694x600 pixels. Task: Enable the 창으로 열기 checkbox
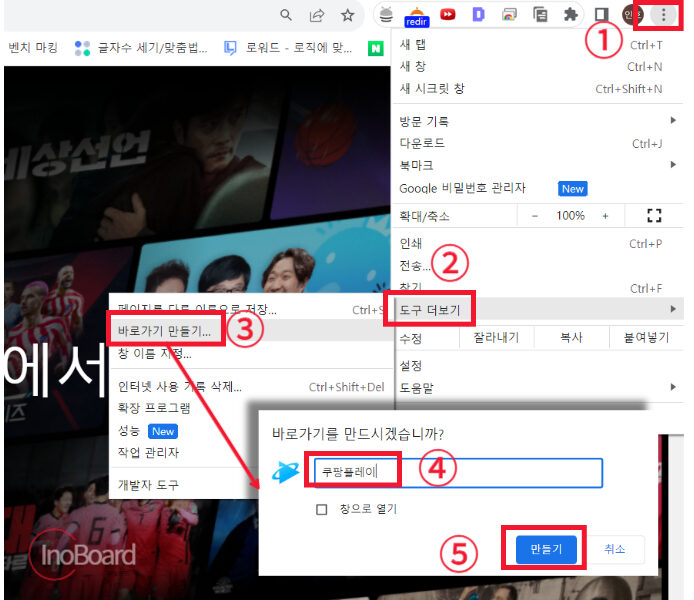pyautogui.click(x=321, y=509)
